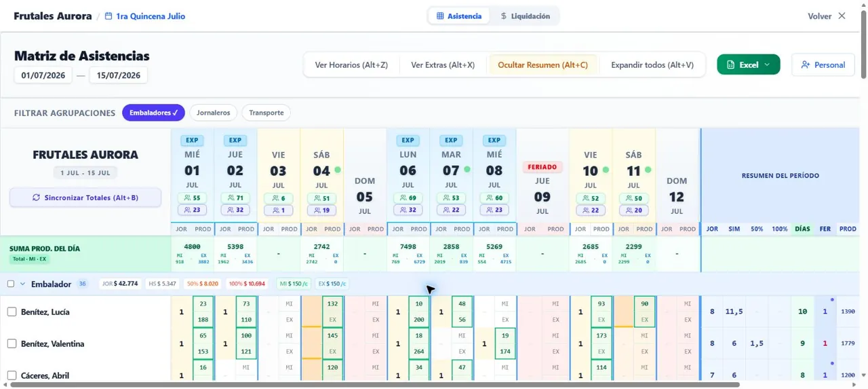The width and height of the screenshot is (868, 389).
Task: Click the 100% $ 10.694 rate chip
Action: point(247,284)
